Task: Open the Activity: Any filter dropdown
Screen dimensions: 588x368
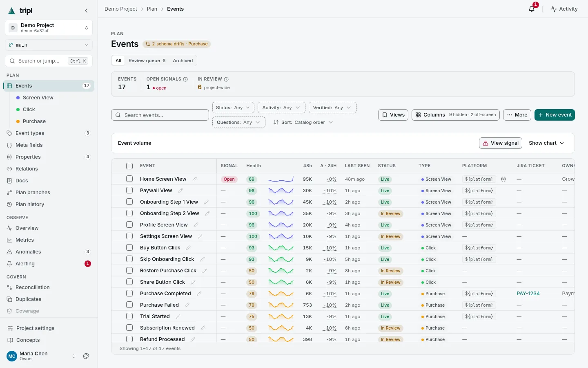Action: pyautogui.click(x=281, y=108)
